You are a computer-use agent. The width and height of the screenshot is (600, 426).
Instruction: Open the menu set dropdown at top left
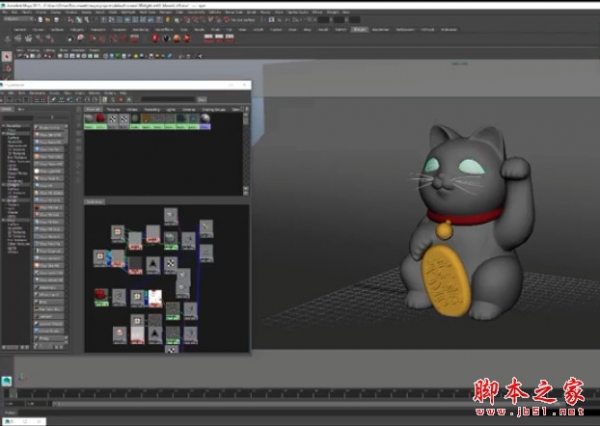pos(18,19)
